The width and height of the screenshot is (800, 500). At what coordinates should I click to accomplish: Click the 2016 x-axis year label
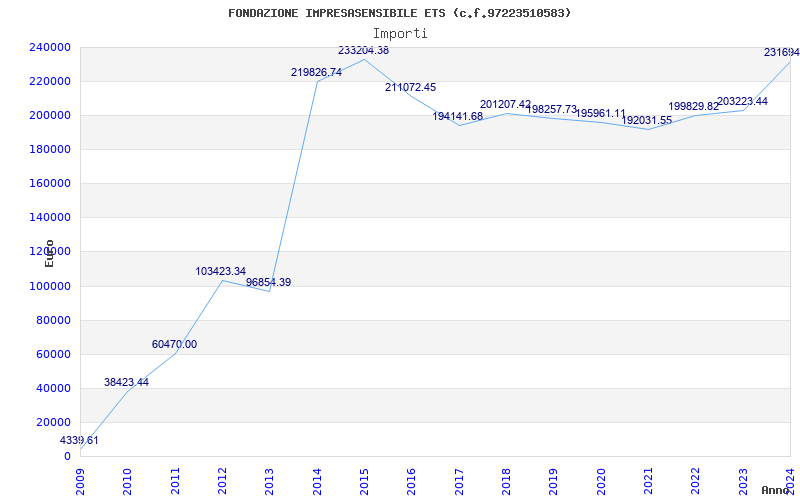pyautogui.click(x=412, y=481)
